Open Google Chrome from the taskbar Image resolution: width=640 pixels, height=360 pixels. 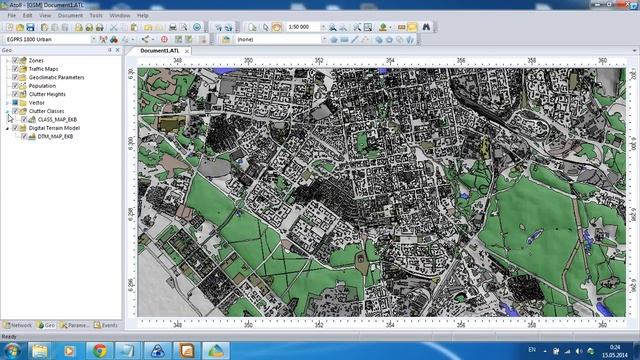click(100, 351)
